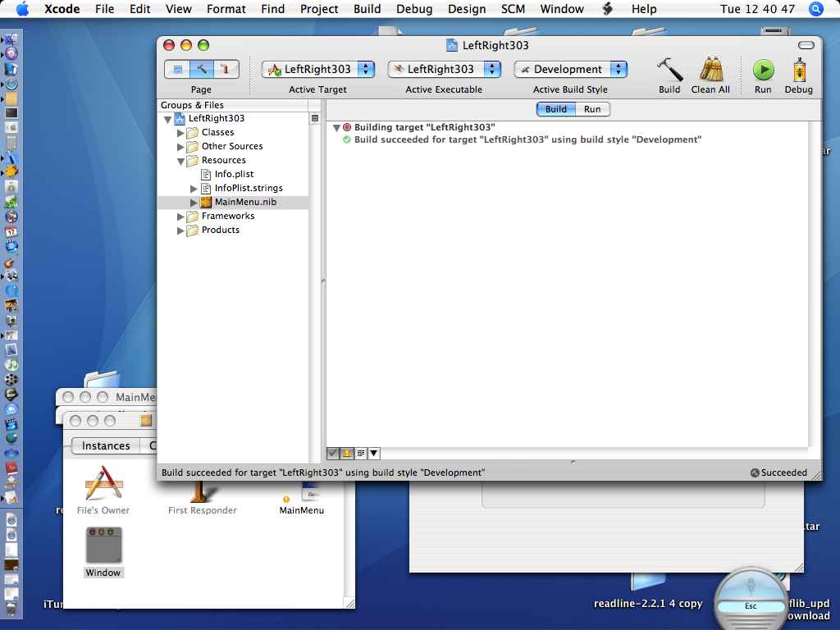Click the Terminal icon in the Dock

click(11, 113)
